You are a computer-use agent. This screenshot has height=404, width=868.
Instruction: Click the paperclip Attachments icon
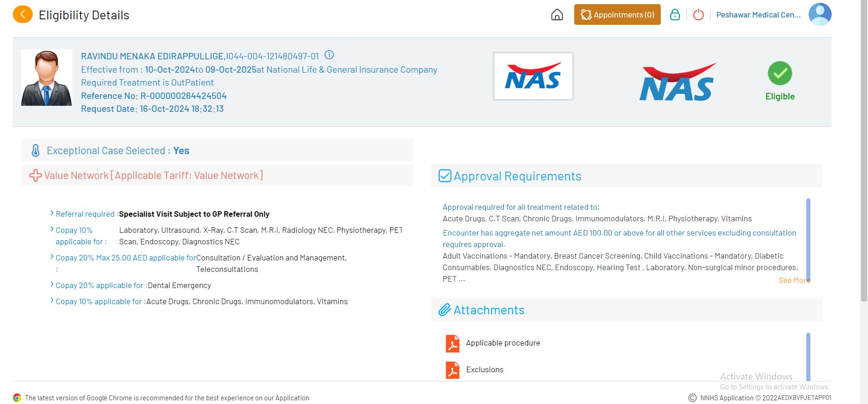click(444, 310)
